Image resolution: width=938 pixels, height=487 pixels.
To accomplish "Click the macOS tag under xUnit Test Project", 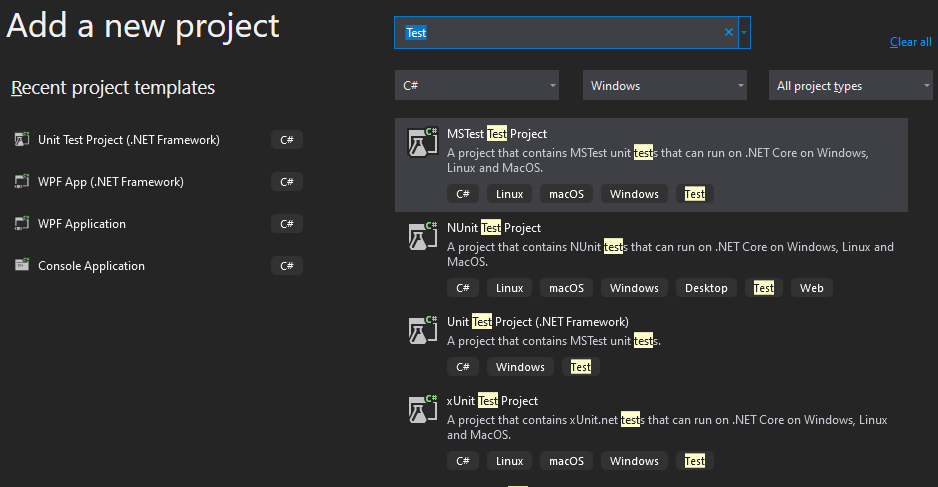I will 567,461.
